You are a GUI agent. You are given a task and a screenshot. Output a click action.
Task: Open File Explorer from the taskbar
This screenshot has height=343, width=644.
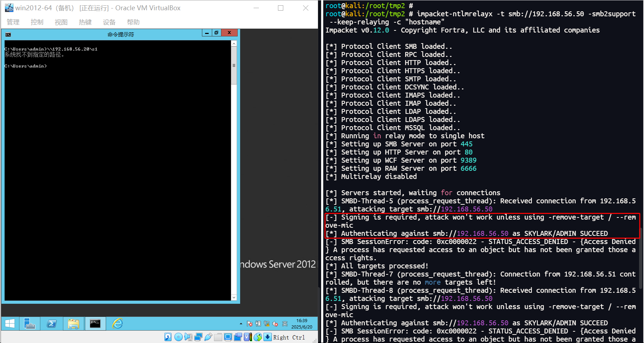tap(74, 324)
